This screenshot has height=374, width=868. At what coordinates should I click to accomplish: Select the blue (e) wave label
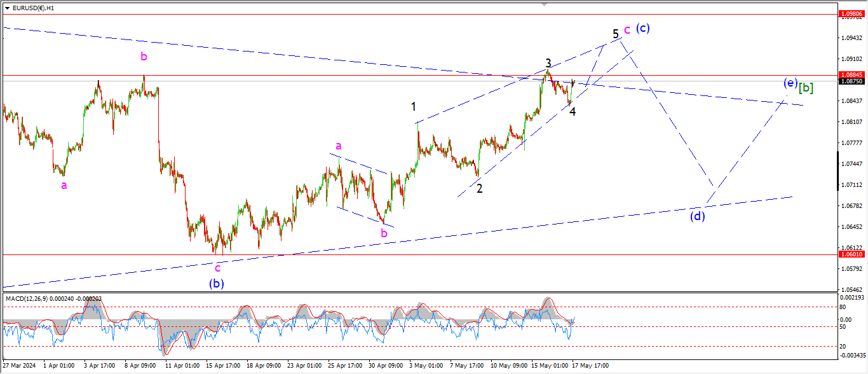coord(790,83)
